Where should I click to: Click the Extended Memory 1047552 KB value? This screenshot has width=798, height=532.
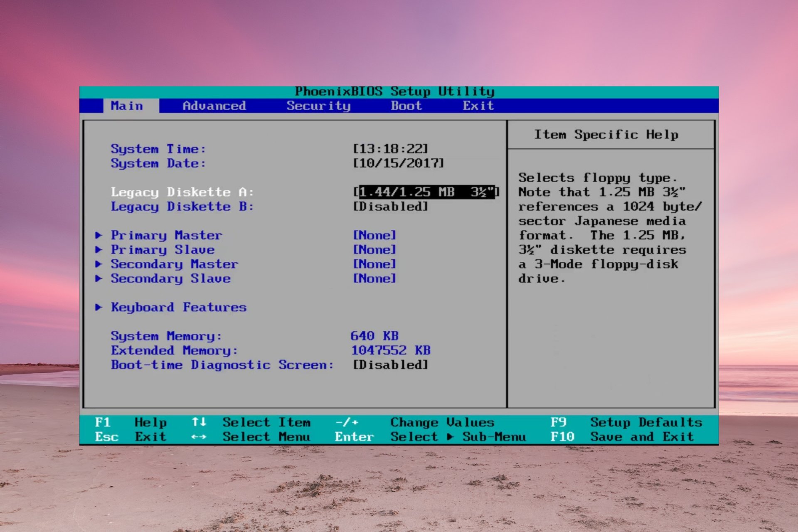pyautogui.click(x=391, y=350)
